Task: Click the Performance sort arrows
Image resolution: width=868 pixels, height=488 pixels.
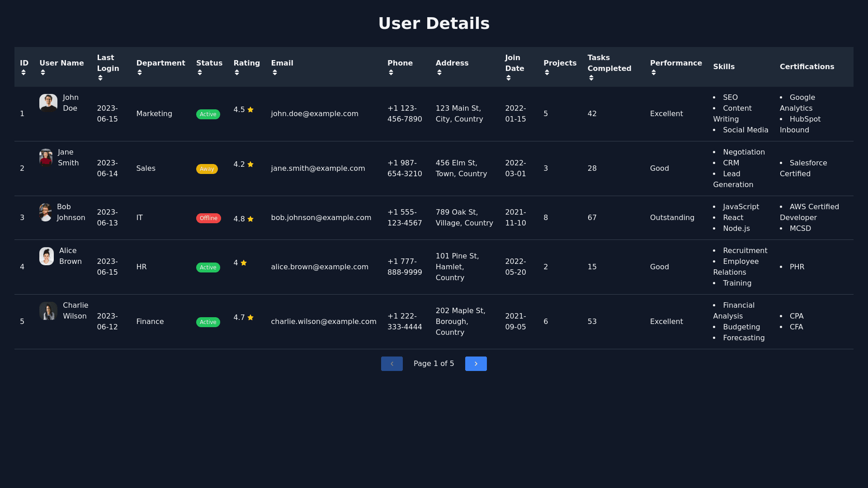Action: pyautogui.click(x=654, y=73)
